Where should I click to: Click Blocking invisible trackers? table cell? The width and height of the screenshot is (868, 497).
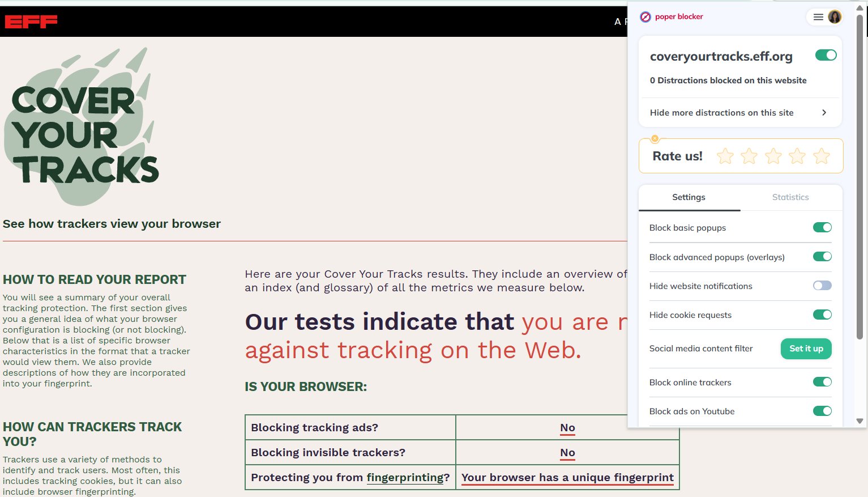[x=350, y=452]
